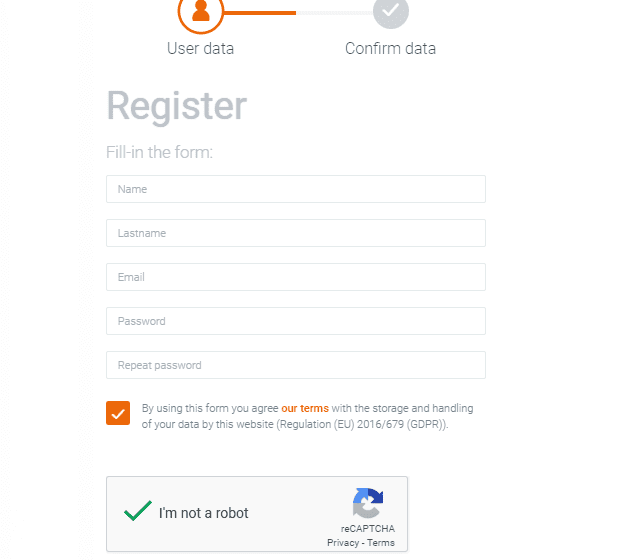This screenshot has width=636, height=560.
Task: Click into the Lastname field
Action: (x=295, y=233)
